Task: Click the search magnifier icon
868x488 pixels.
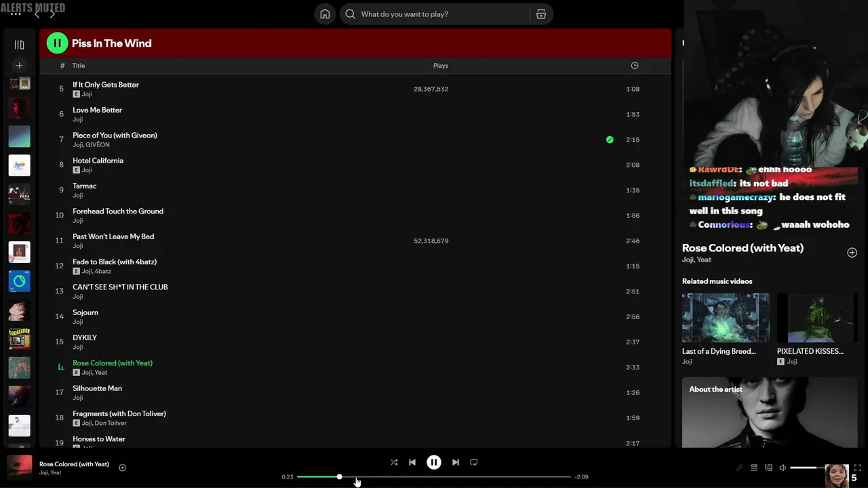Action: [350, 14]
